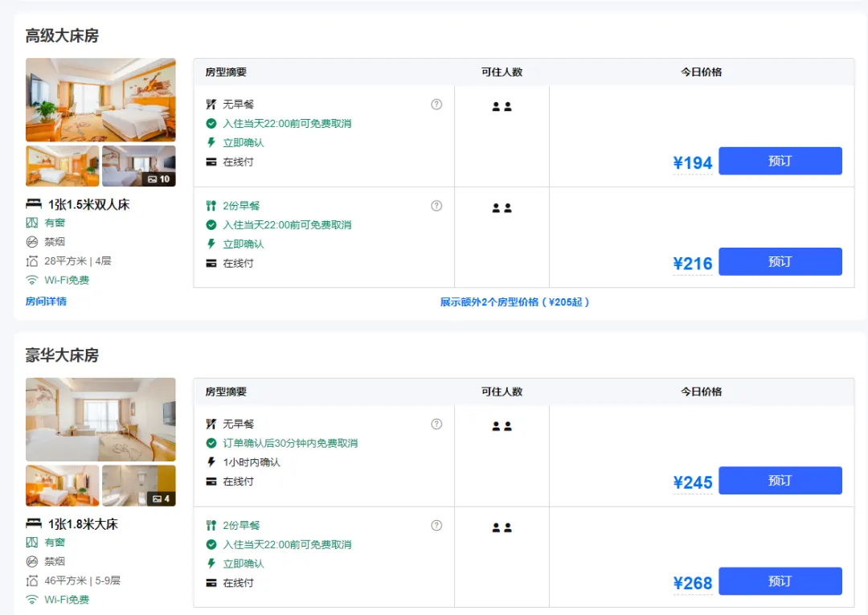The height and width of the screenshot is (615, 868).
Task: Reserve the ¥245 豪华大床房 rate
Action: point(780,480)
